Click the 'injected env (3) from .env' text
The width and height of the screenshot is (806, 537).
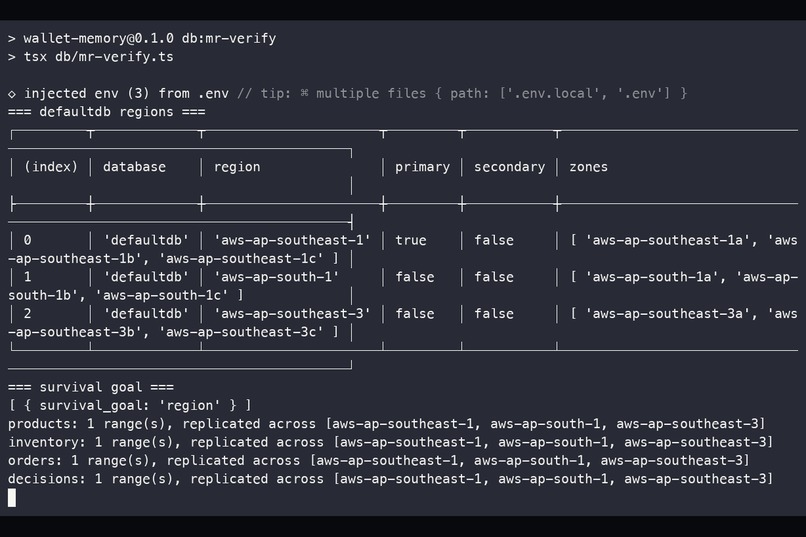click(x=126, y=94)
